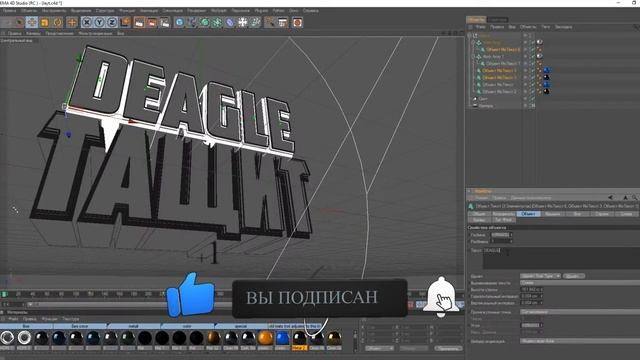Click the white floor environment icon
This screenshot has width=640, height=360.
(x=243, y=22)
